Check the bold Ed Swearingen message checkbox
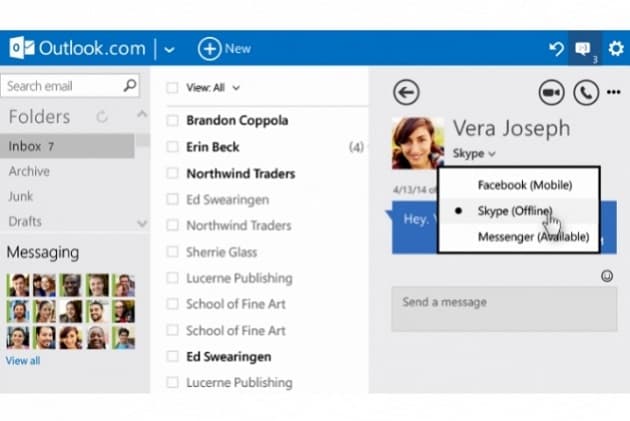 172,356
